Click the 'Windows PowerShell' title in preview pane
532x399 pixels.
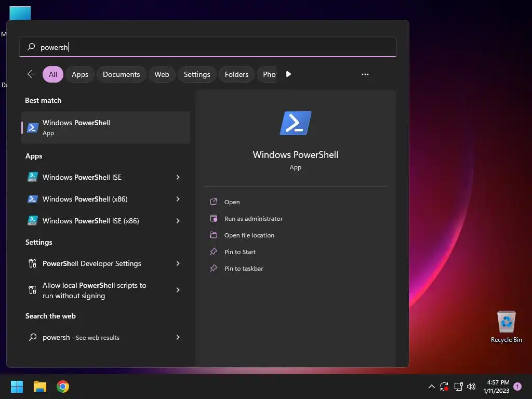(x=296, y=155)
